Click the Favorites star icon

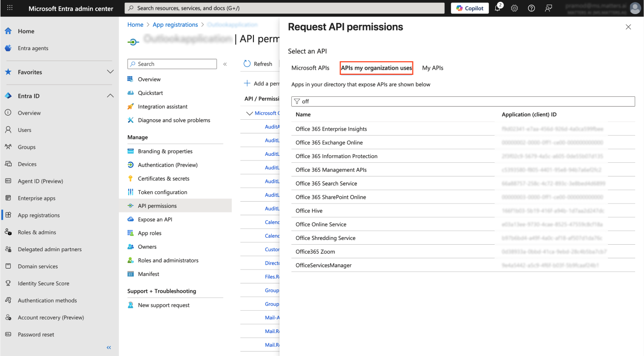[8, 72]
